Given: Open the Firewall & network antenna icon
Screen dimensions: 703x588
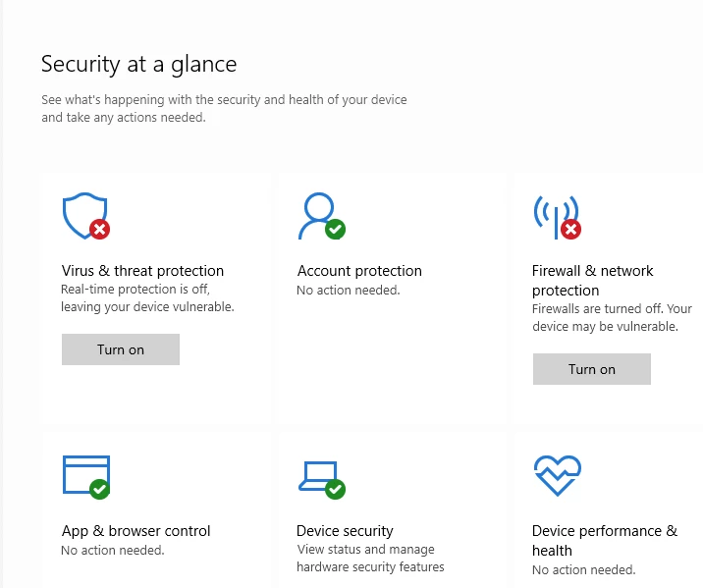Looking at the screenshot, I should tap(557, 217).
